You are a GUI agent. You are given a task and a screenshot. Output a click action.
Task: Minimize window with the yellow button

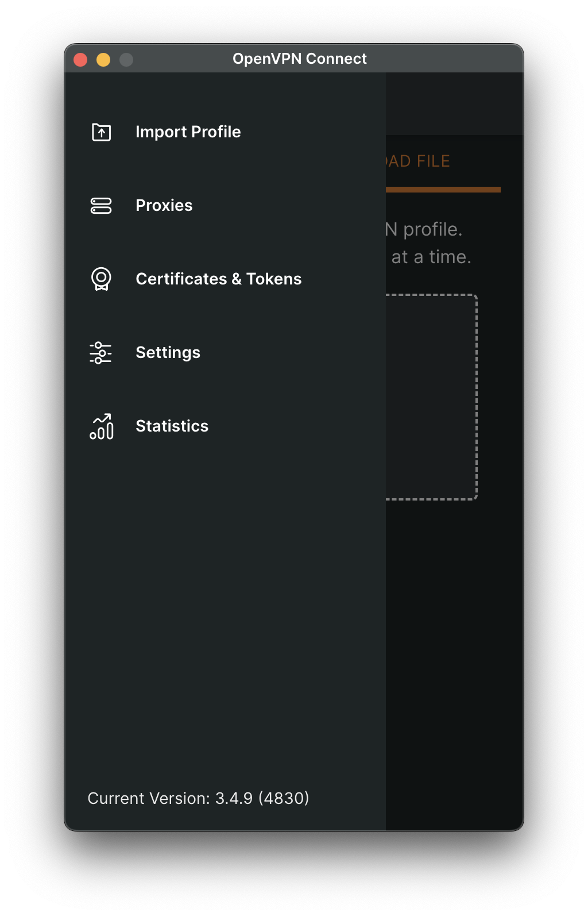pos(103,60)
